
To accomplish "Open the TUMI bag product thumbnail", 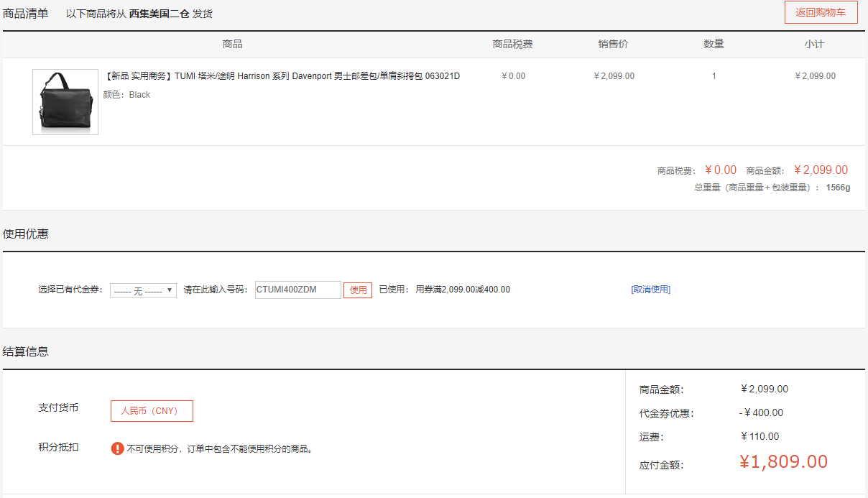I will pyautogui.click(x=65, y=102).
